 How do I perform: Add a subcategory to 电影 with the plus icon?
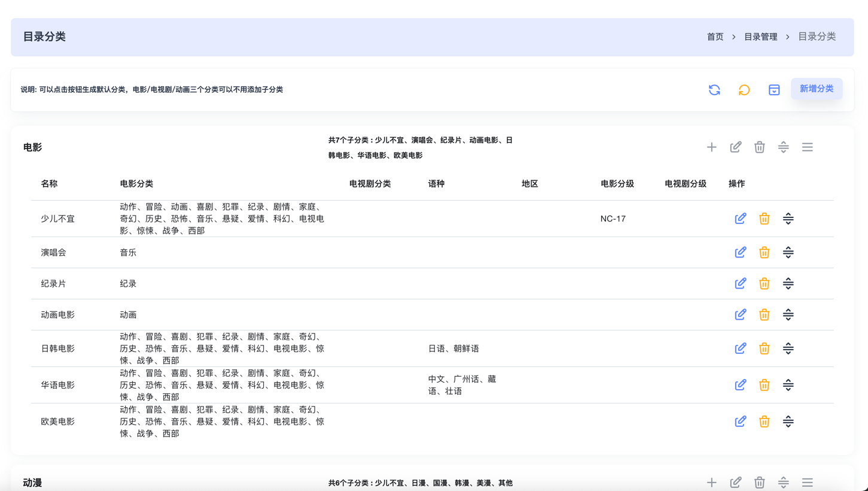711,147
